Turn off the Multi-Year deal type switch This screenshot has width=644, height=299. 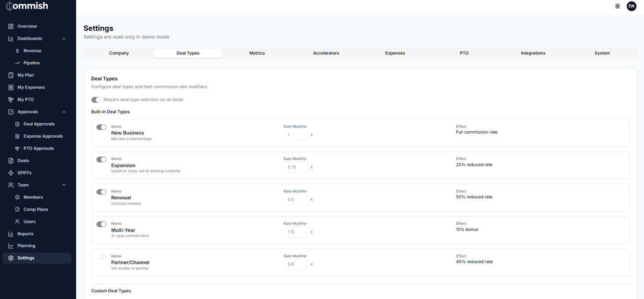pyautogui.click(x=101, y=224)
